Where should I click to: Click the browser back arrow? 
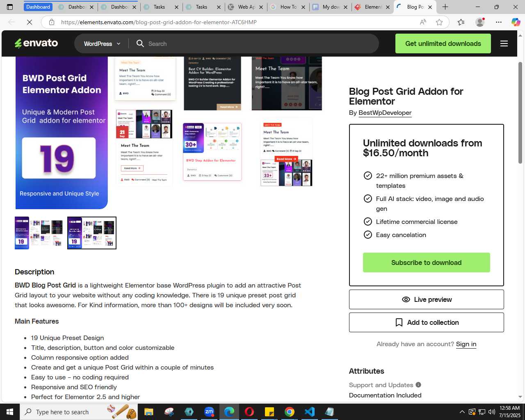pyautogui.click(x=11, y=22)
